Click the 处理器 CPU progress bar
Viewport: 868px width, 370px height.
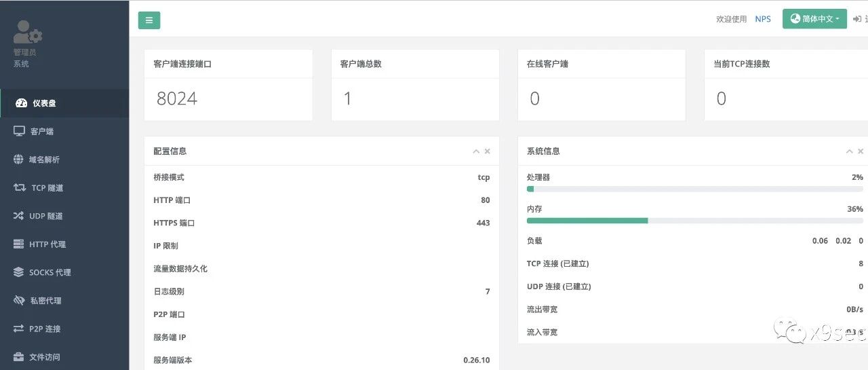(x=695, y=189)
